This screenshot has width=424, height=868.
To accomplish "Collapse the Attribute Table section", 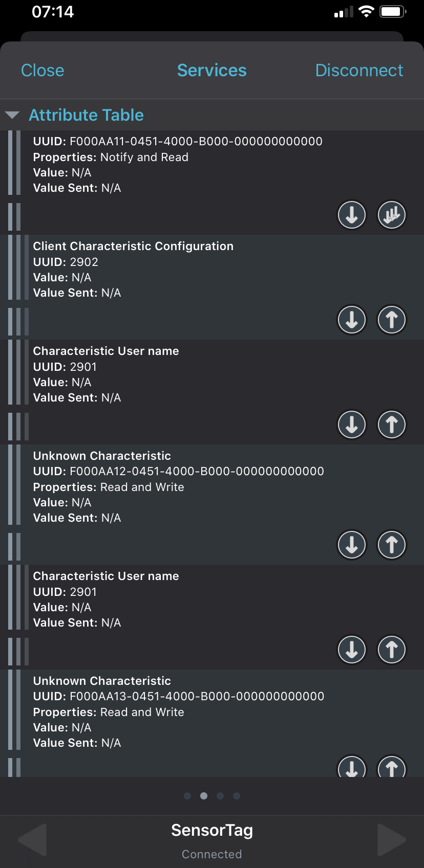I will 12,115.
